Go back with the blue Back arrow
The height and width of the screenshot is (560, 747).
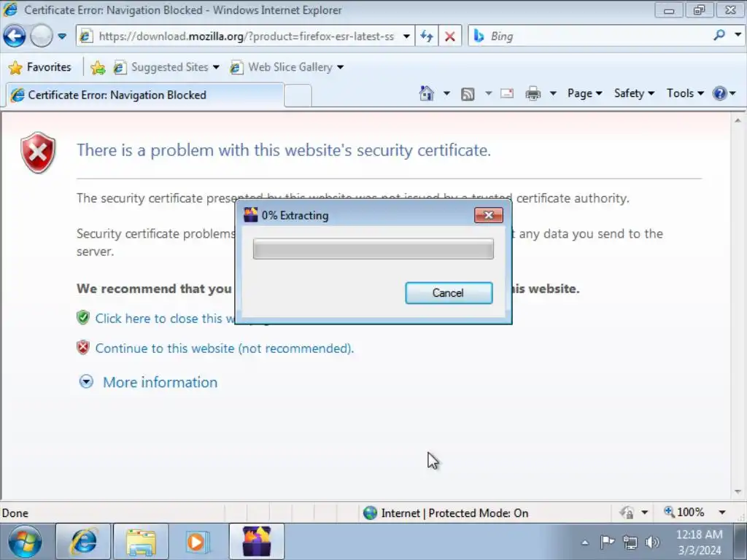pyautogui.click(x=14, y=36)
